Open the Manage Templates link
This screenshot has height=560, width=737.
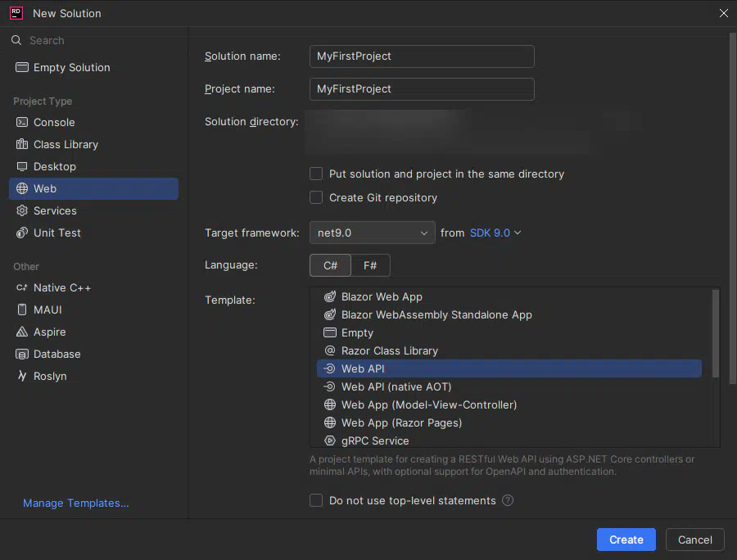click(x=75, y=503)
